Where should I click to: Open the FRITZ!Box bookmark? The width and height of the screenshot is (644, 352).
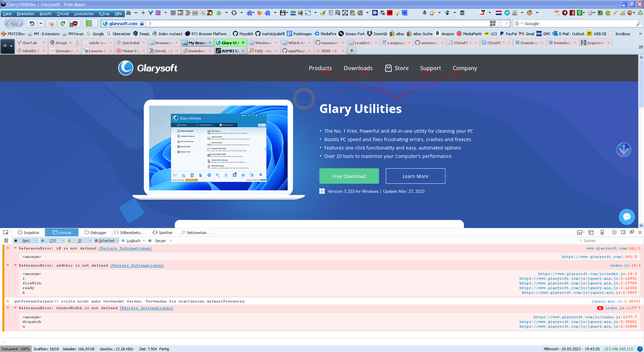(13, 34)
